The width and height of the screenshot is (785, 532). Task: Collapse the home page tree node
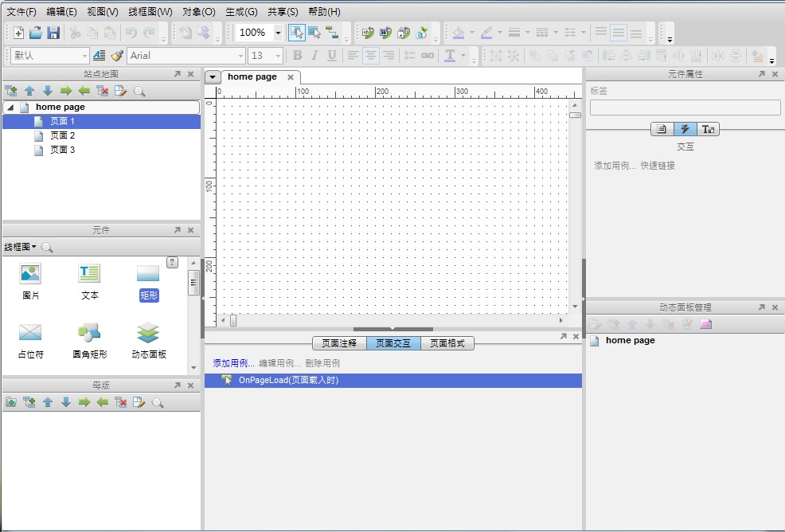[10, 108]
